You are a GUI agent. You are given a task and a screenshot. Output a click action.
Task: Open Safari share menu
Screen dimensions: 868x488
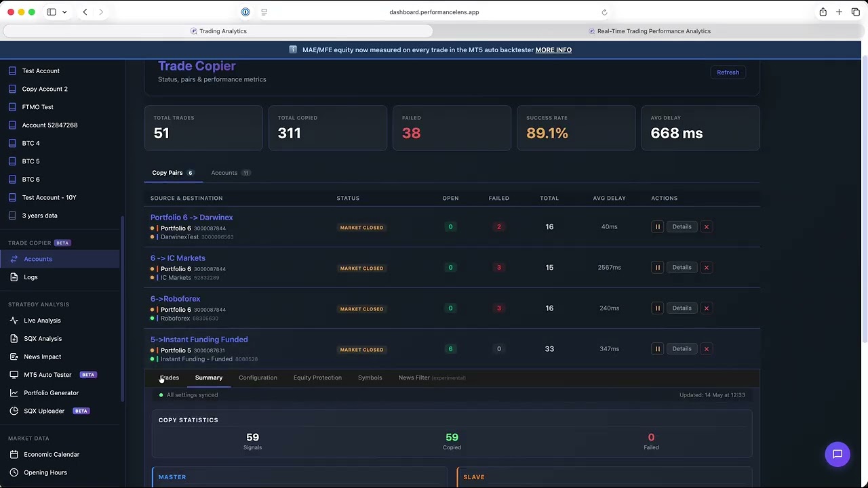tap(823, 12)
